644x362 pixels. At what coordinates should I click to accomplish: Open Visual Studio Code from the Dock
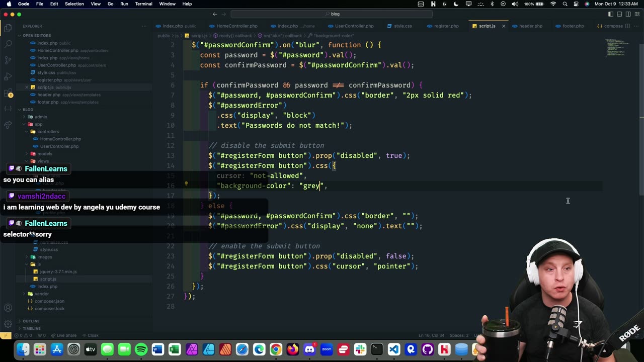[x=394, y=349]
